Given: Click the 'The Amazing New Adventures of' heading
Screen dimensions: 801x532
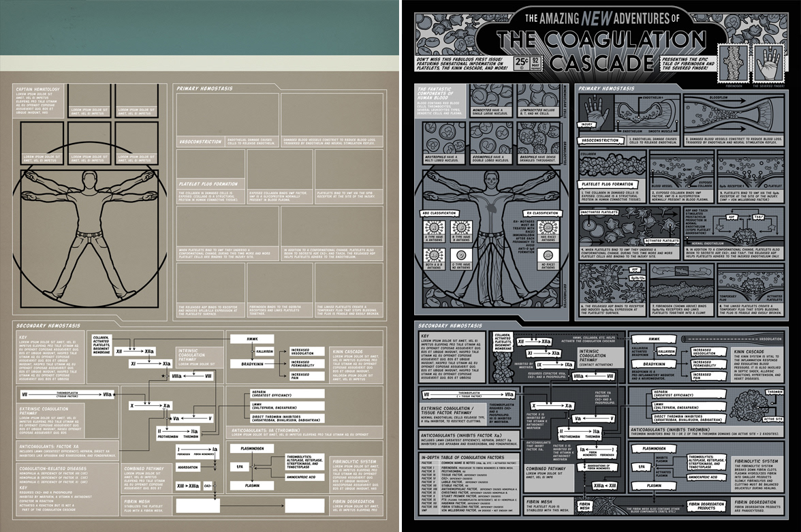Looking at the screenshot, I should 602,19.
